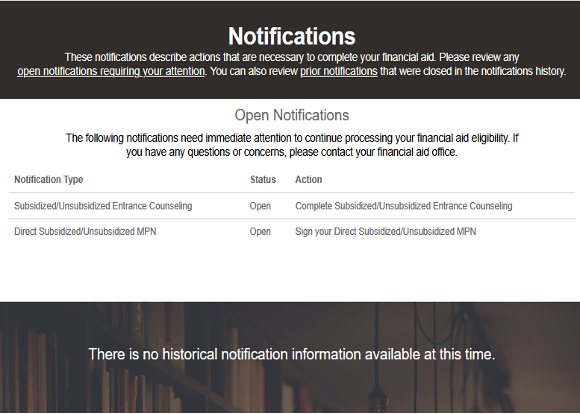The image size is (580, 414).
Task: Click Sign your Direct Subsidized/Unsubsidized MPN action
Action: pos(385,232)
